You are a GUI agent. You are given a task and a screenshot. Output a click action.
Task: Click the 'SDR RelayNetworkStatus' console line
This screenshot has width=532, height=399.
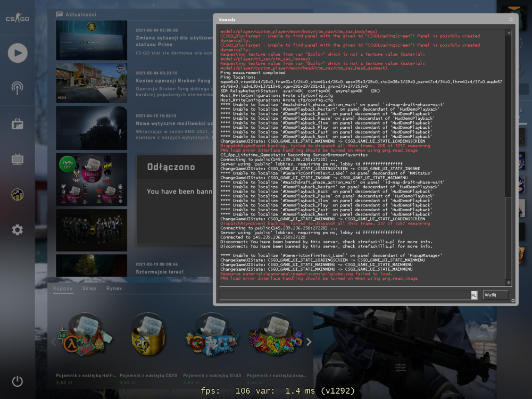click(300, 91)
